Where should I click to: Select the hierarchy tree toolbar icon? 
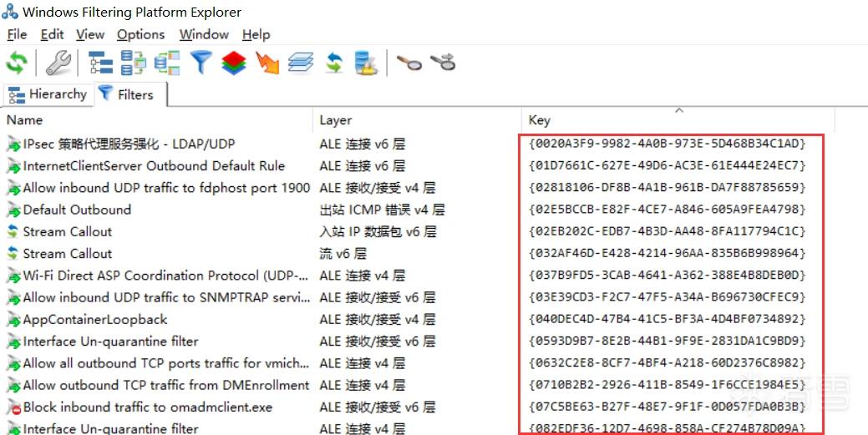tap(100, 63)
